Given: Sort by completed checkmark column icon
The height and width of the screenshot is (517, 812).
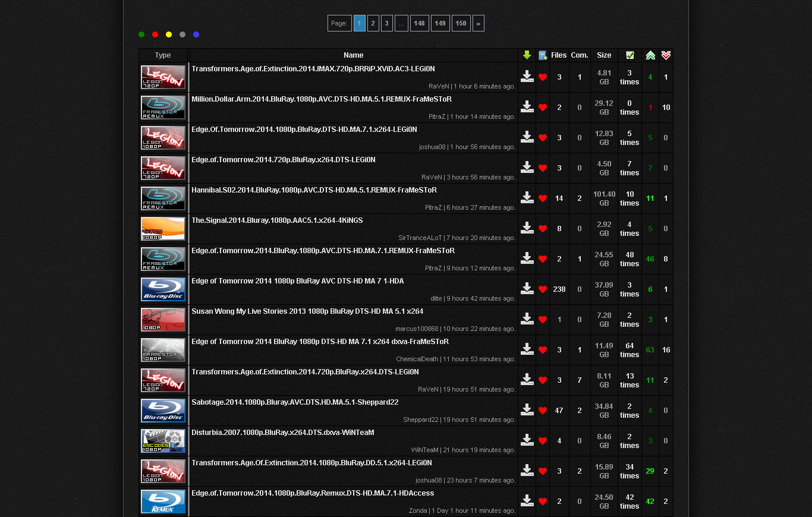Looking at the screenshot, I should point(630,55).
